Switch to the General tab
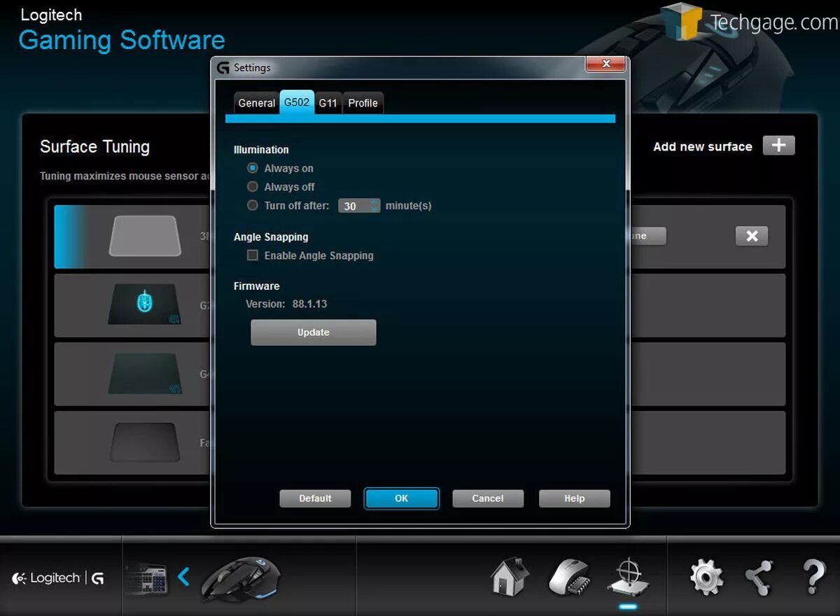The height and width of the screenshot is (616, 840). pyautogui.click(x=257, y=103)
